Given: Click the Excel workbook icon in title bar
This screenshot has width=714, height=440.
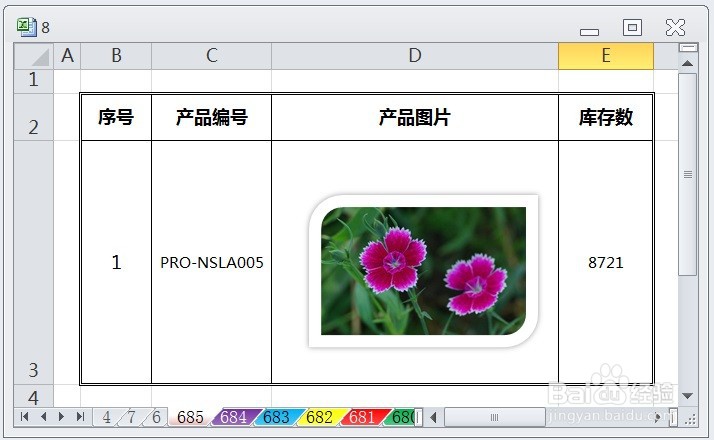Looking at the screenshot, I should pyautogui.click(x=26, y=27).
